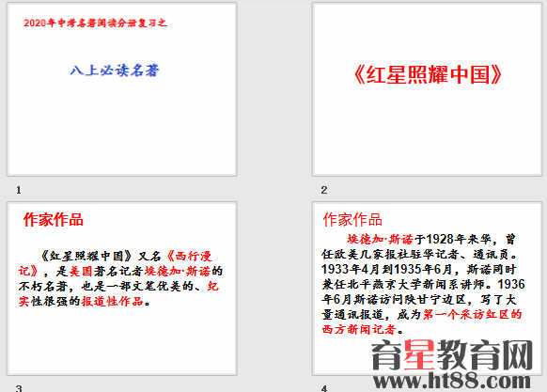
Task: Select the slide 2 thumbnail 《红星照耀中国》
Action: (427, 89)
